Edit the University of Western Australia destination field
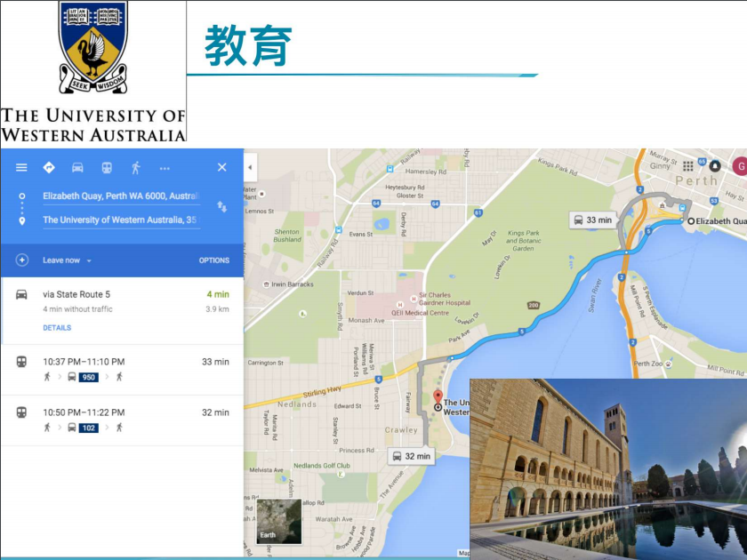The height and width of the screenshot is (560, 747). tap(121, 220)
